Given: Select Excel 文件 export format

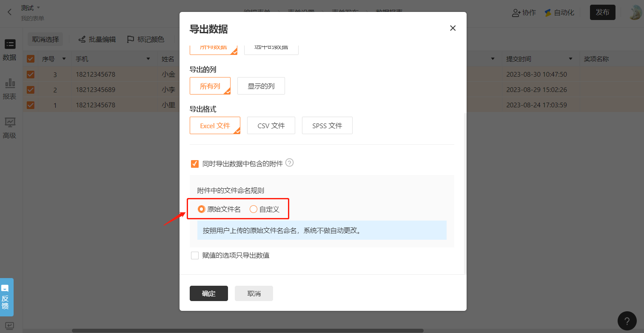Looking at the screenshot, I should 215,126.
